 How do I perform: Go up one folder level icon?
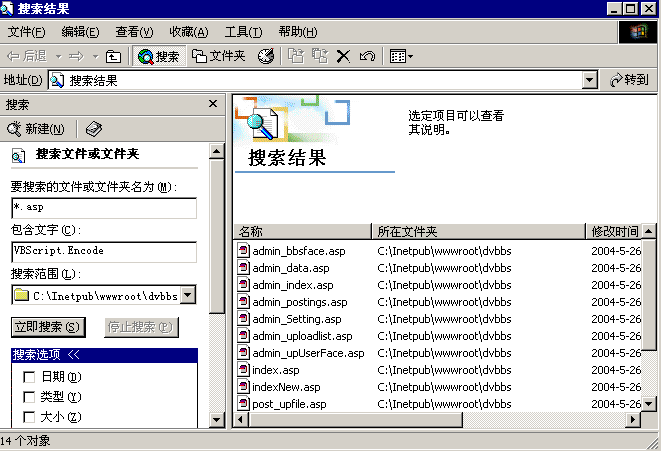tap(113, 56)
